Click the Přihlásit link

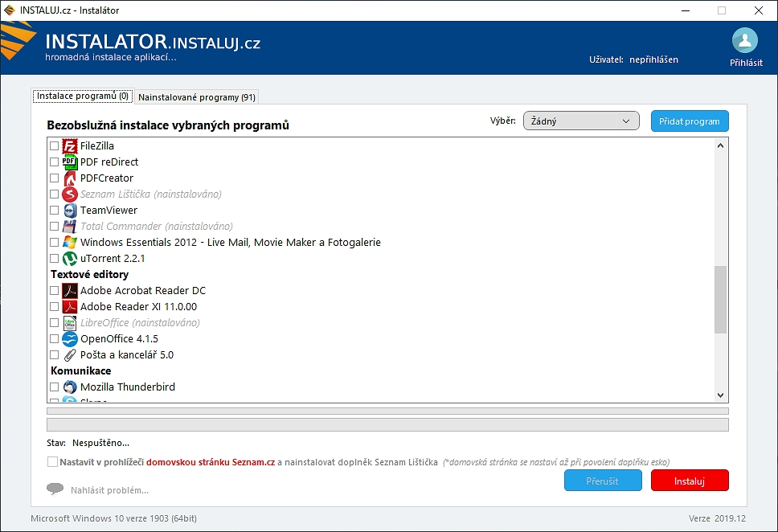(x=746, y=63)
